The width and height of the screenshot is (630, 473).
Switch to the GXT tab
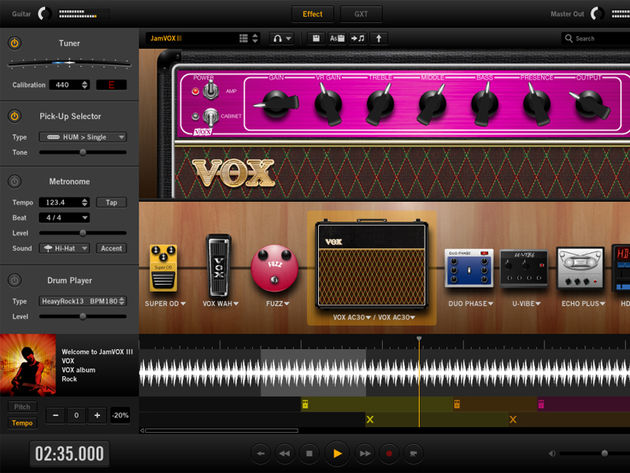click(x=361, y=14)
